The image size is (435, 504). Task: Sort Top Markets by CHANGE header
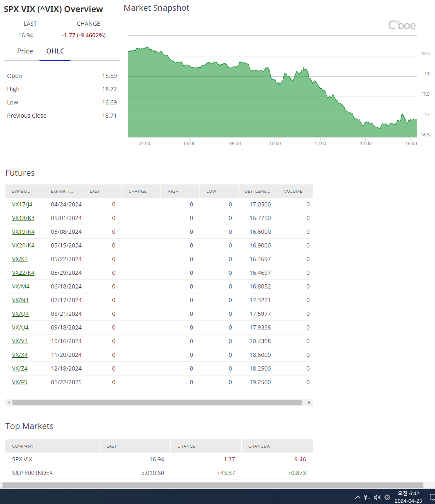206,446
